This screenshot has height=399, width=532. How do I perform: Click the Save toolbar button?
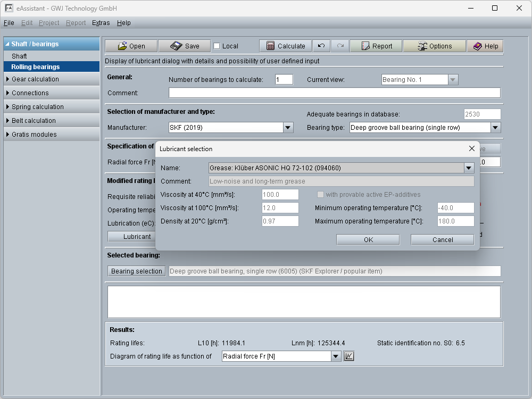[x=185, y=46]
